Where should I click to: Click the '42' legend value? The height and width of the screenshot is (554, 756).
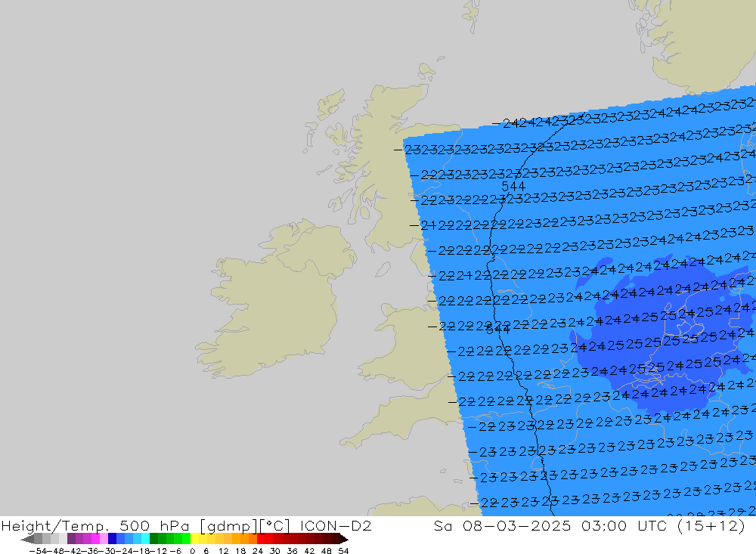309,551
